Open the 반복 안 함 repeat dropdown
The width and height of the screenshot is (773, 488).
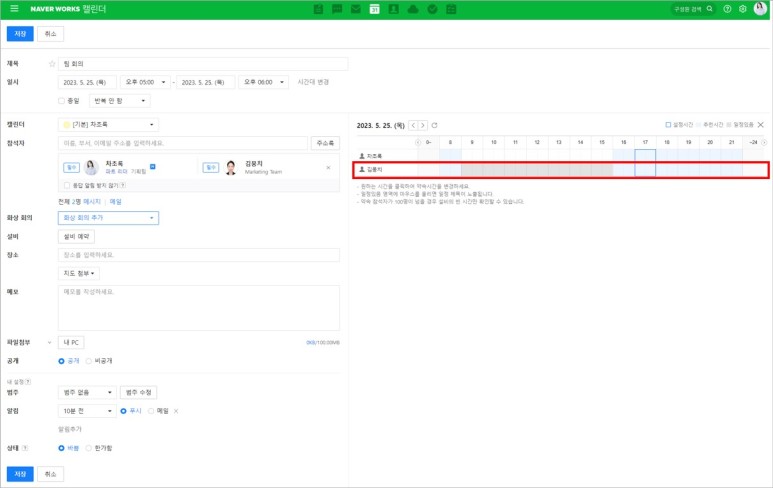click(120, 101)
